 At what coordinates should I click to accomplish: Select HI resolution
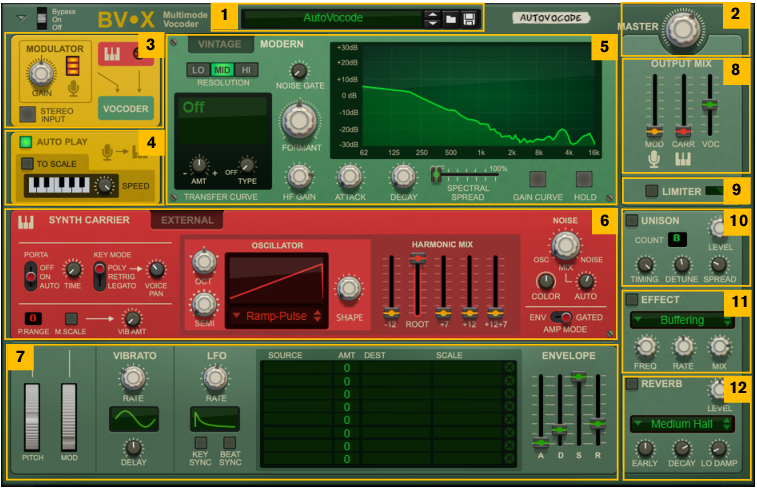coord(246,70)
